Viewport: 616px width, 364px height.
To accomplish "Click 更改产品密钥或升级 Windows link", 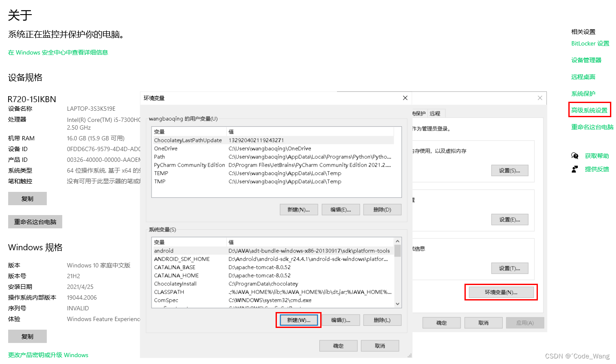I will point(48,355).
